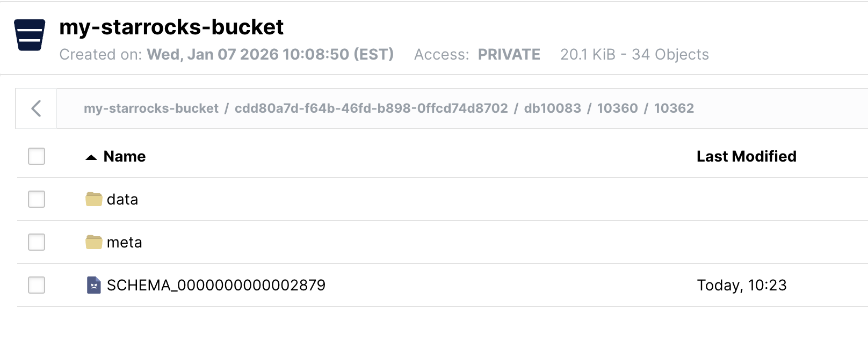Check the SCHEMA_0000000000002879 row checkbox
This screenshot has width=868, height=350.
[36, 285]
